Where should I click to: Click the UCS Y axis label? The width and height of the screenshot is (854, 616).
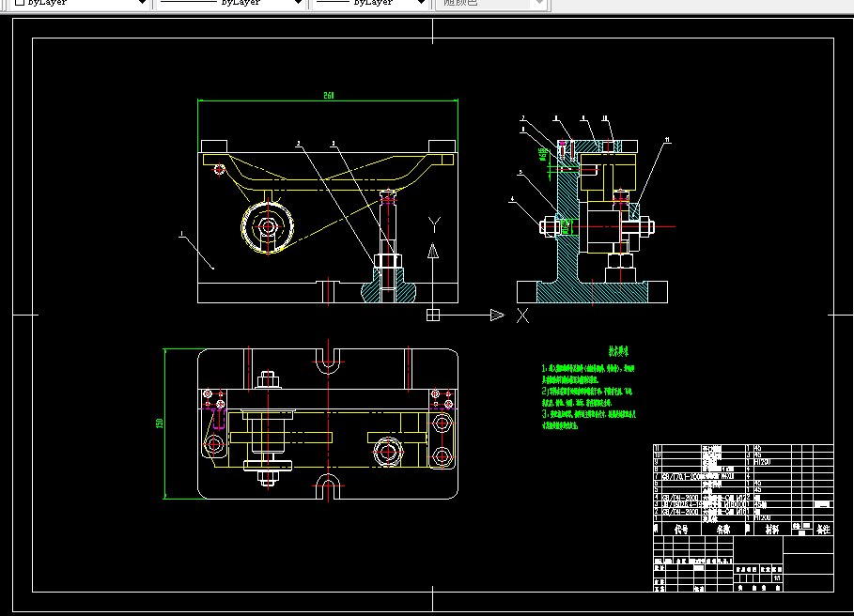point(434,224)
